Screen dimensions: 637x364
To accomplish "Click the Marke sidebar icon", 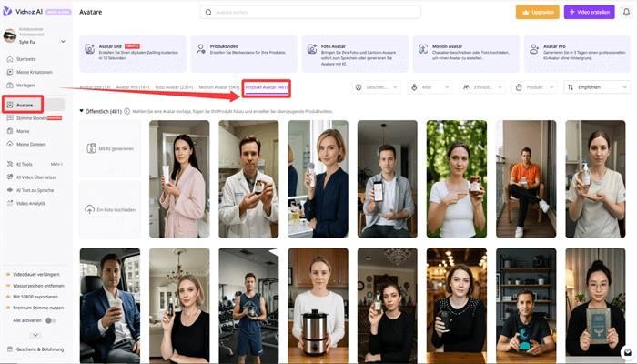I will click(x=10, y=131).
